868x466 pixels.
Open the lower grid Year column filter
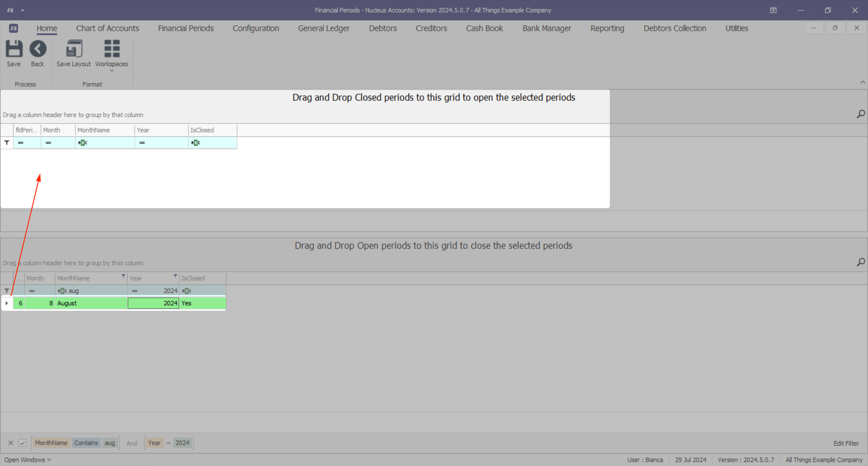coord(175,276)
